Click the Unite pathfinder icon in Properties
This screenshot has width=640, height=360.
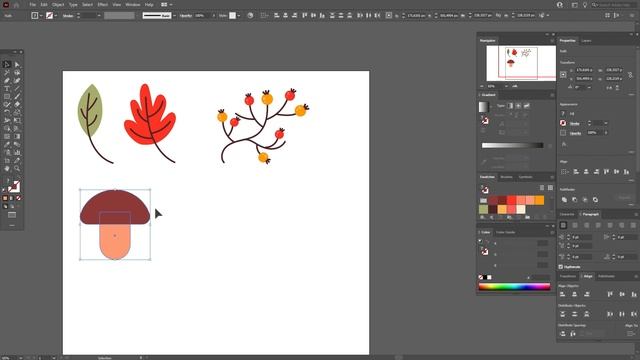[564, 200]
